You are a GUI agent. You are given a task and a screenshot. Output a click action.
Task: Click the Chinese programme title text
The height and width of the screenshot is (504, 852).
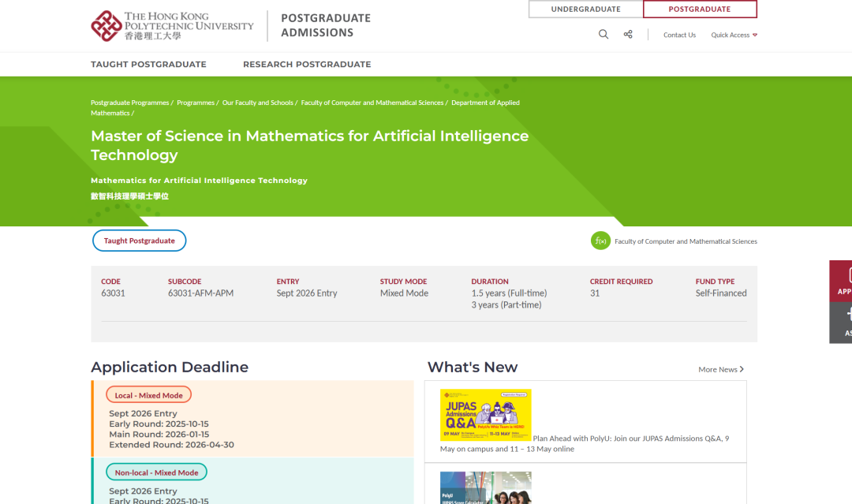pyautogui.click(x=130, y=196)
